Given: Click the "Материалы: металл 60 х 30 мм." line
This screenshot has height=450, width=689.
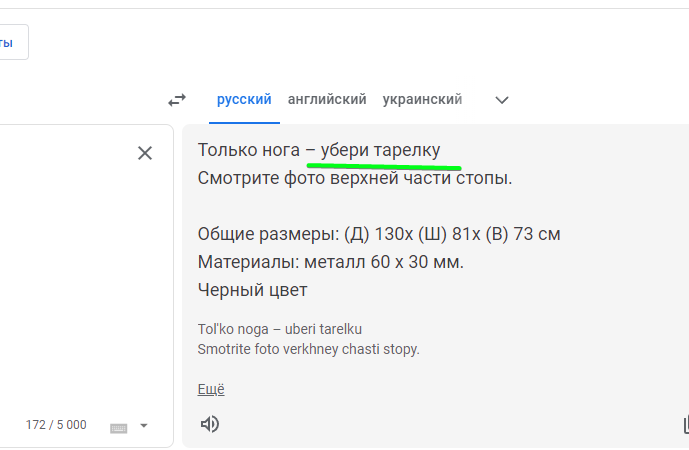Looking at the screenshot, I should click(330, 262).
